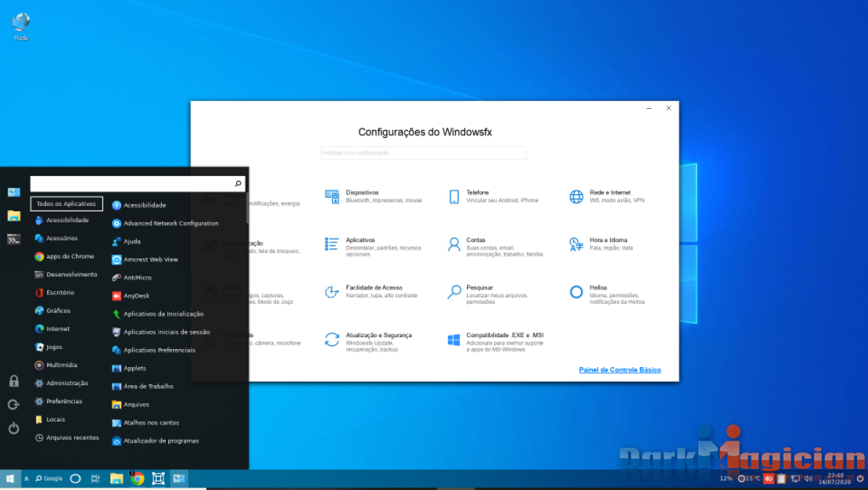Launch Chrome from the taskbar
This screenshot has width=868, height=490.
[x=138, y=478]
